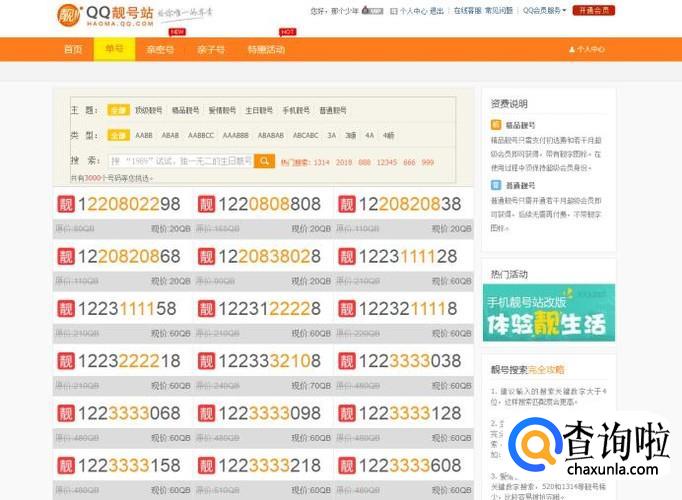
Task: Open the 亲子号 tab
Action: coord(211,49)
